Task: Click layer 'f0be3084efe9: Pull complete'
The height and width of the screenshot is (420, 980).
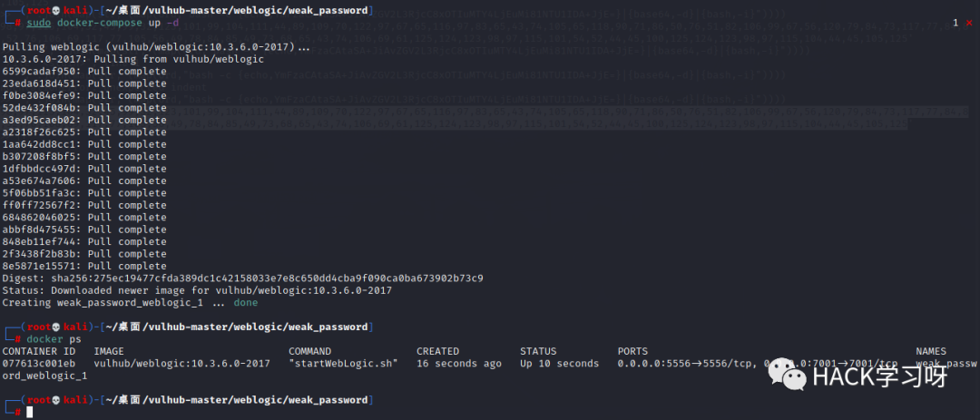Action: point(84,96)
